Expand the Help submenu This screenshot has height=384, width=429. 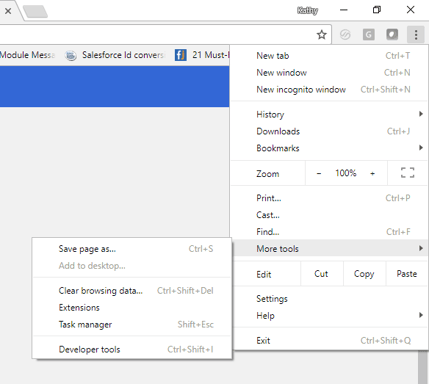click(x=329, y=315)
